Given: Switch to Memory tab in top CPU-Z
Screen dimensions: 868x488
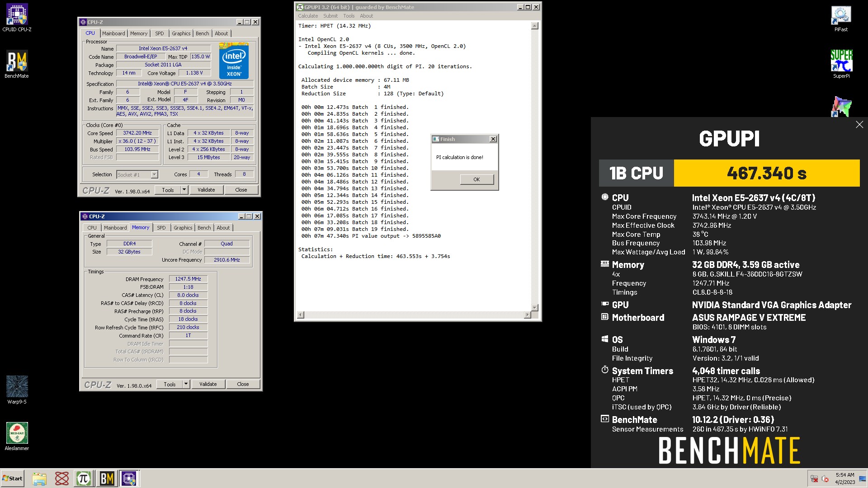Looking at the screenshot, I should tap(139, 33).
